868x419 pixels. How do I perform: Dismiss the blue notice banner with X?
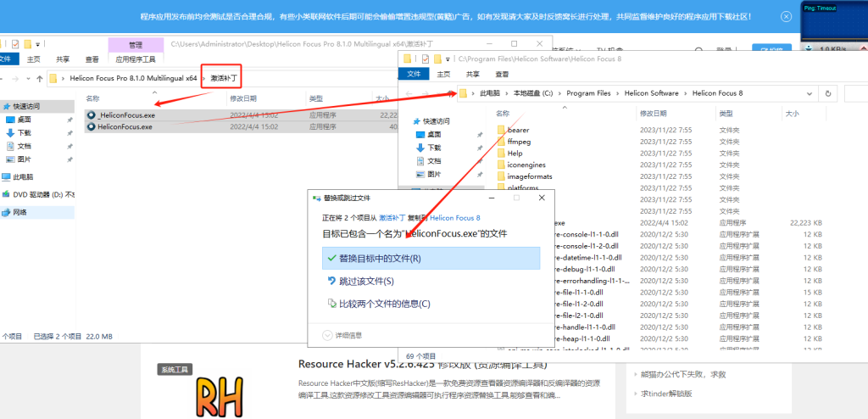786,17
